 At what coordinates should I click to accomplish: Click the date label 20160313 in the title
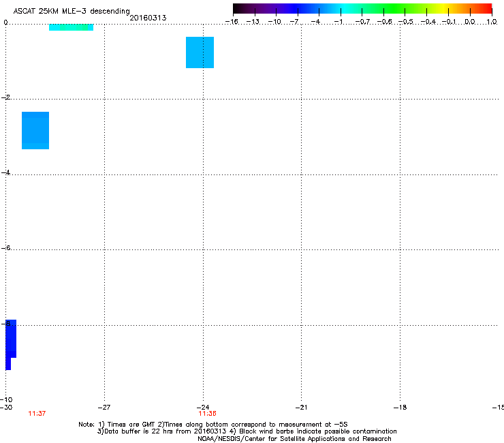pyautogui.click(x=148, y=18)
